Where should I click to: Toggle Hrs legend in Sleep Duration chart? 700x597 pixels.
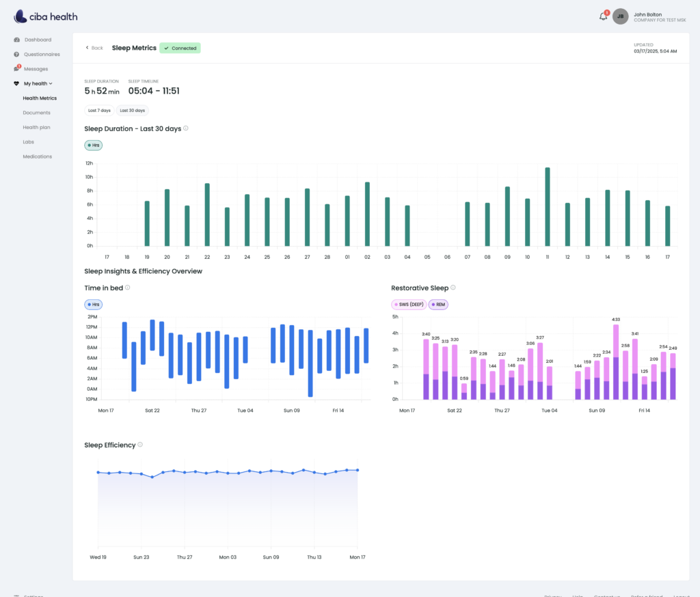[x=93, y=145]
